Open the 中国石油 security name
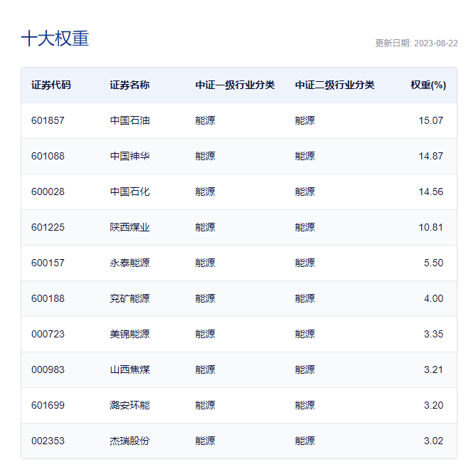This screenshot has height=472, width=476. tap(129, 120)
